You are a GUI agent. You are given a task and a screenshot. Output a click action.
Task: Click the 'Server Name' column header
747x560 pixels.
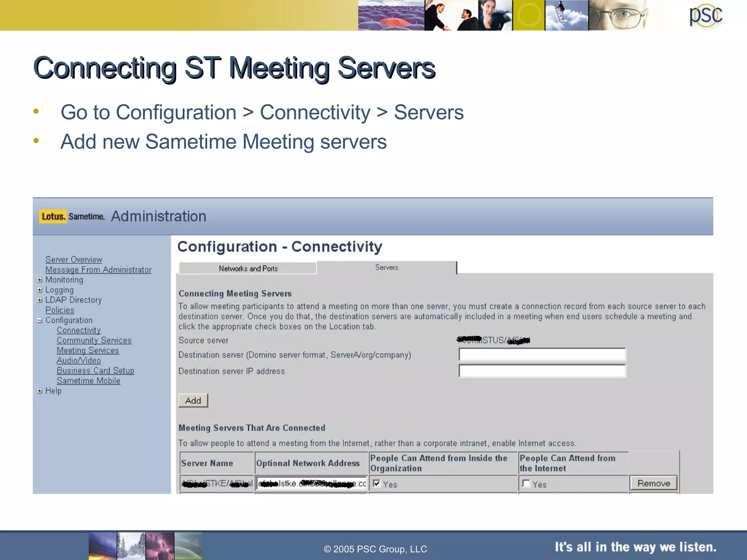(207, 463)
